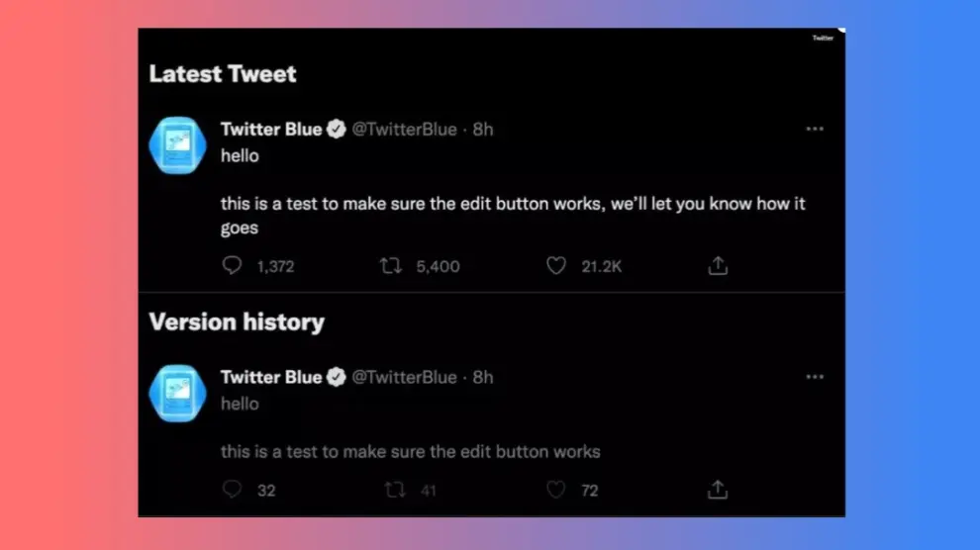
Task: Open Twitter Blue avatar on the latest tweet
Action: (x=176, y=144)
